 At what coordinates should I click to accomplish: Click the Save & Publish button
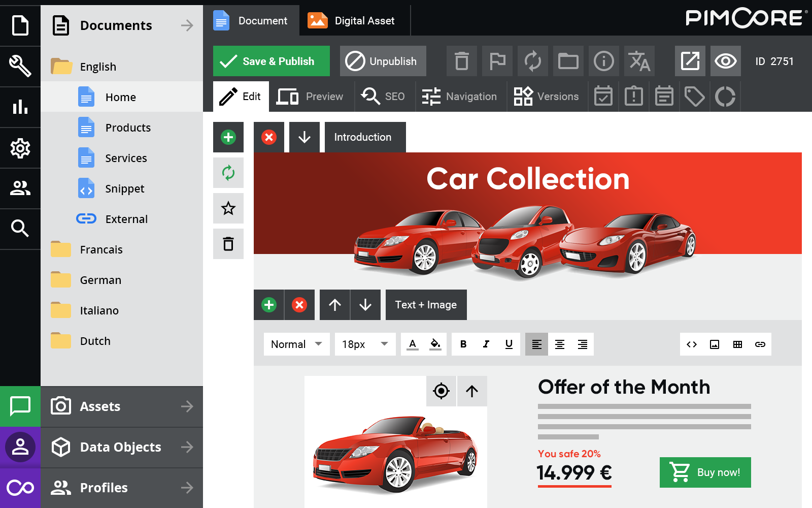tap(271, 61)
